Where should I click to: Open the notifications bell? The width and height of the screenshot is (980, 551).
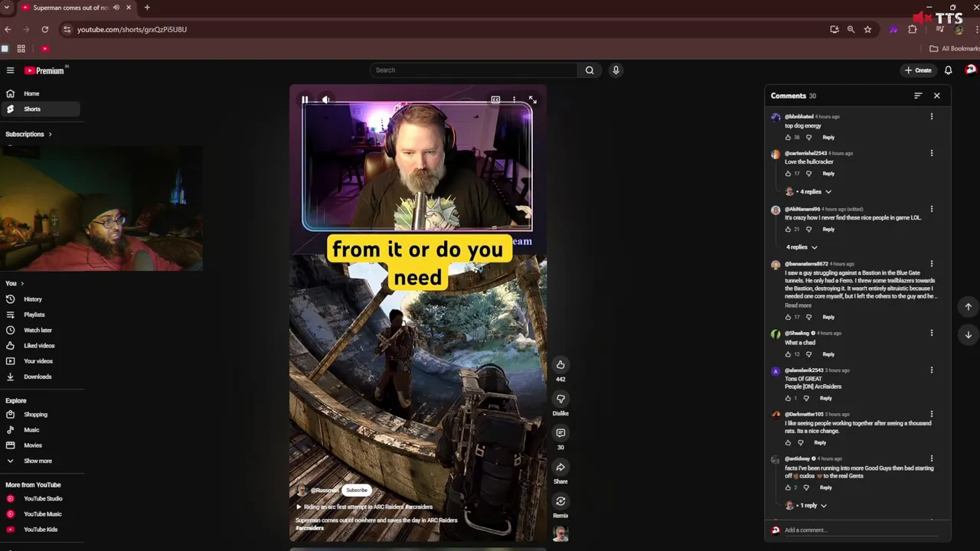(948, 70)
